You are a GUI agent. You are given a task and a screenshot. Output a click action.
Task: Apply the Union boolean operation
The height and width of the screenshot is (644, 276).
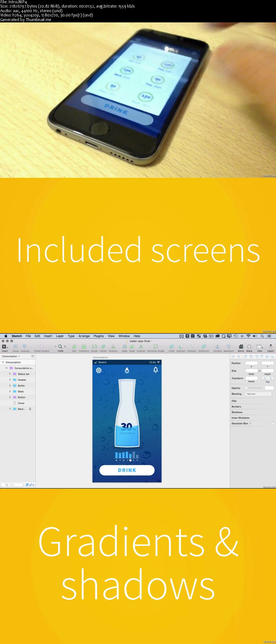coord(172,347)
